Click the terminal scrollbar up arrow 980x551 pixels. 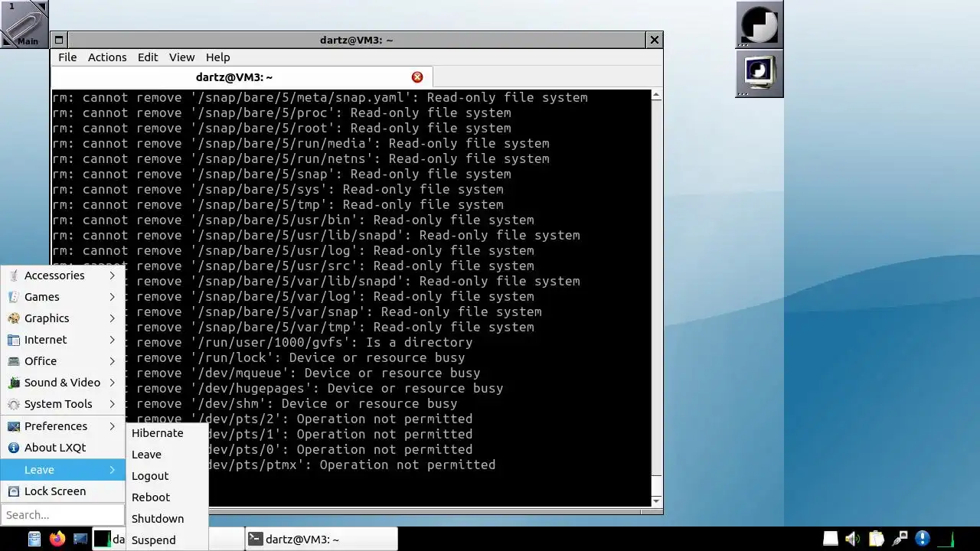[656, 96]
